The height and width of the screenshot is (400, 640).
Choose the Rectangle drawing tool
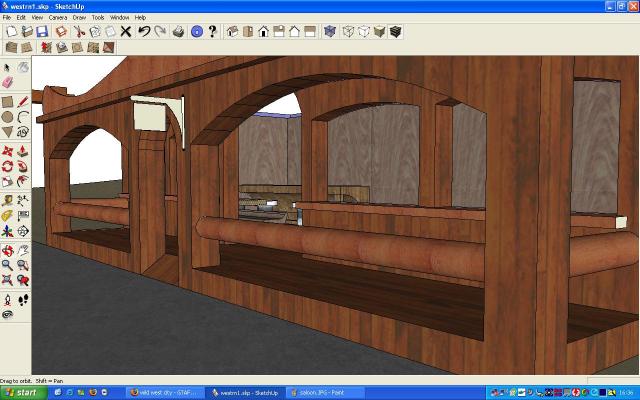point(8,101)
